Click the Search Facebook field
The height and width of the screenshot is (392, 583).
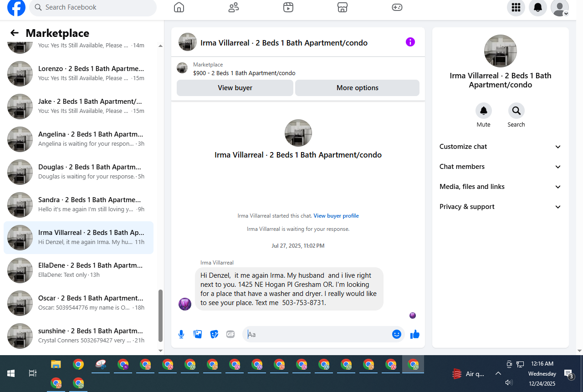[x=93, y=7]
